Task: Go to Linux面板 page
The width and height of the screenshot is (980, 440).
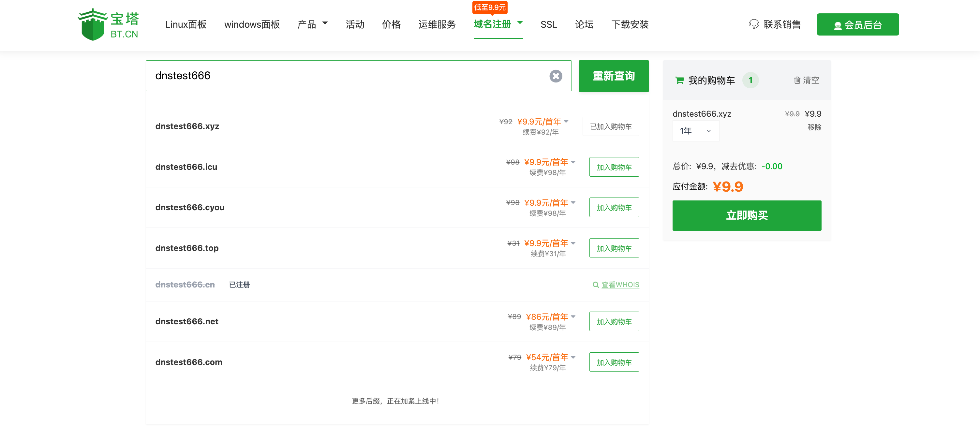Action: pyautogui.click(x=186, y=25)
